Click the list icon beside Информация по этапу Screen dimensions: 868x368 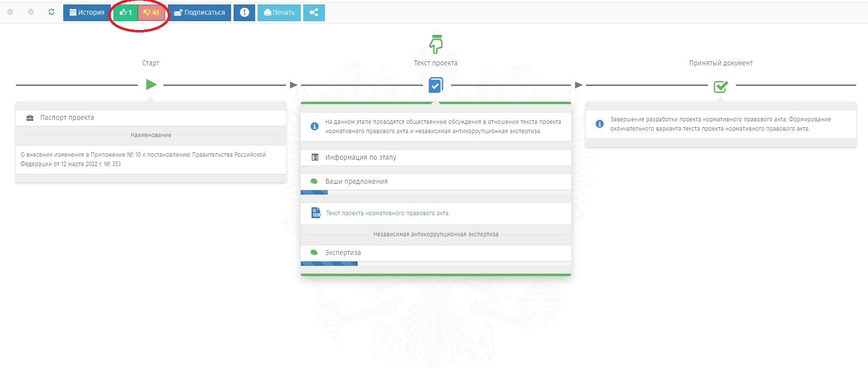[315, 158]
